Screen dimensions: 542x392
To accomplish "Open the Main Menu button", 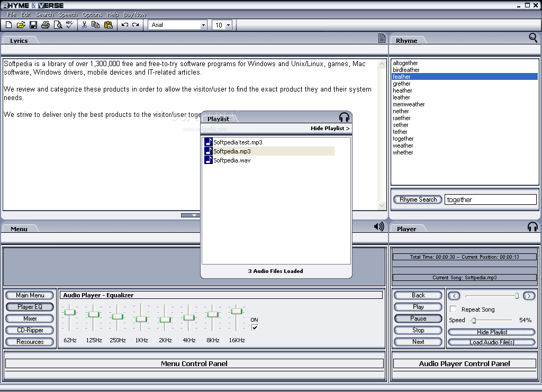I will click(30, 295).
